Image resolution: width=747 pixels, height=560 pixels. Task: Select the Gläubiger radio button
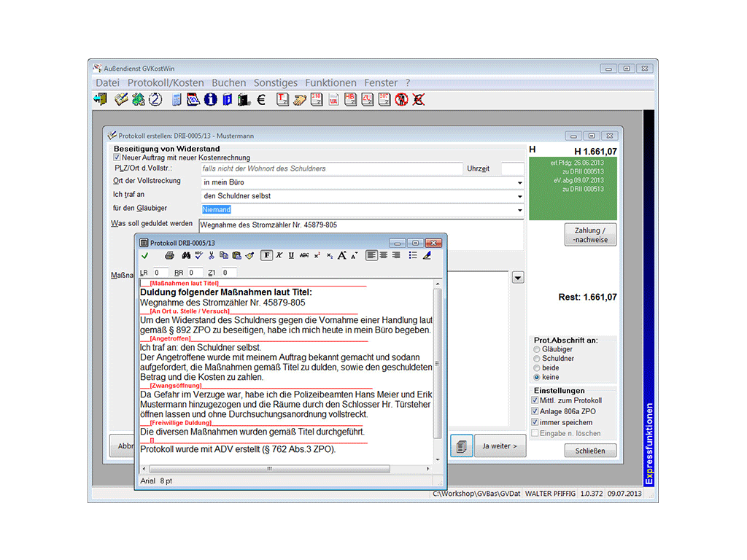coord(538,350)
